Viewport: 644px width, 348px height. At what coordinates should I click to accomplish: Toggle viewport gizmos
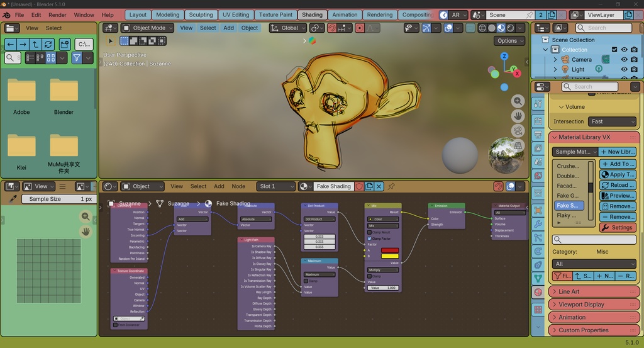(x=427, y=28)
